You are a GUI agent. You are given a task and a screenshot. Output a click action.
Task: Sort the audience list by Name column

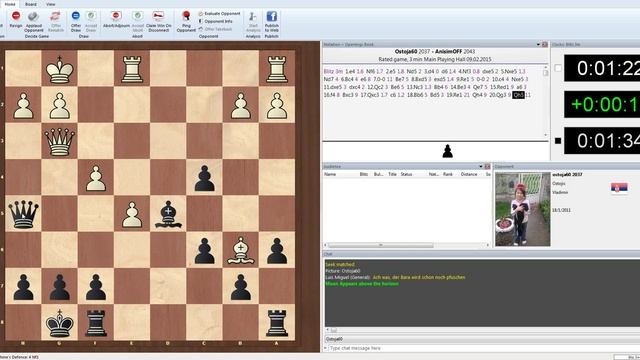(330, 174)
